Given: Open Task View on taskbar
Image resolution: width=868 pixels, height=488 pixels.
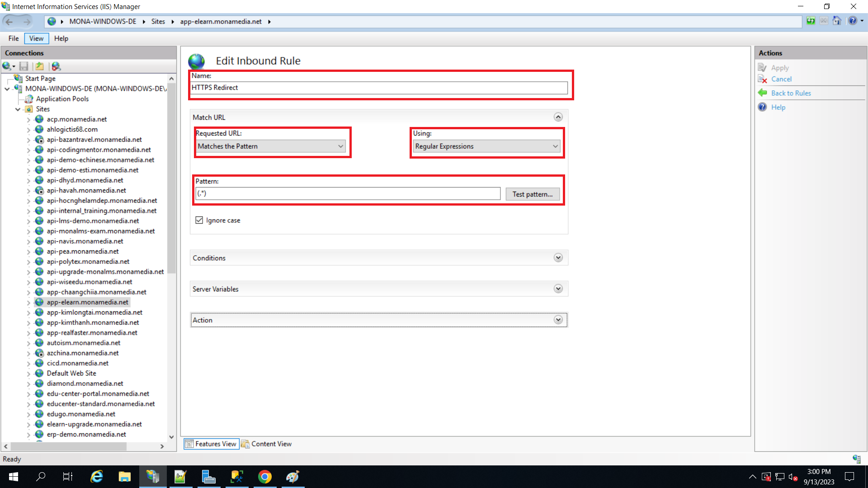Looking at the screenshot, I should click(x=68, y=477).
